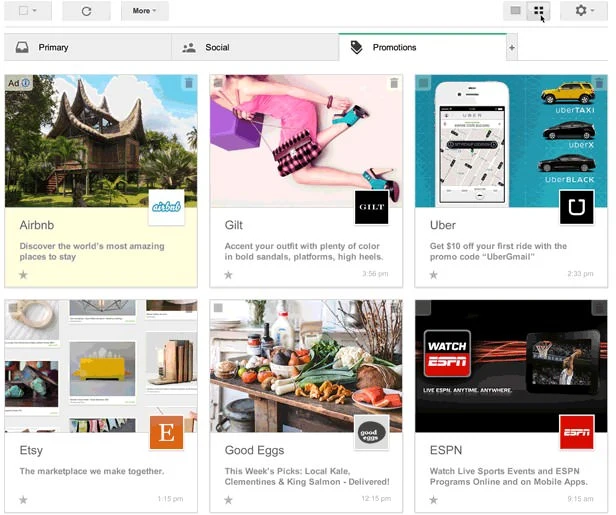
Task: Switch to grid view layout
Action: (x=540, y=11)
